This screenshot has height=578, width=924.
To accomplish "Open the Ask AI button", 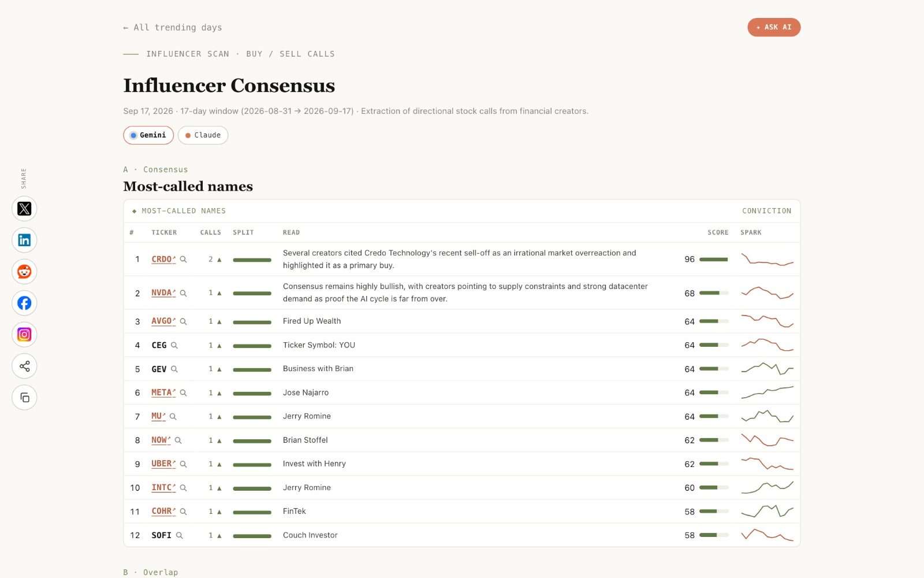I will click(x=774, y=27).
